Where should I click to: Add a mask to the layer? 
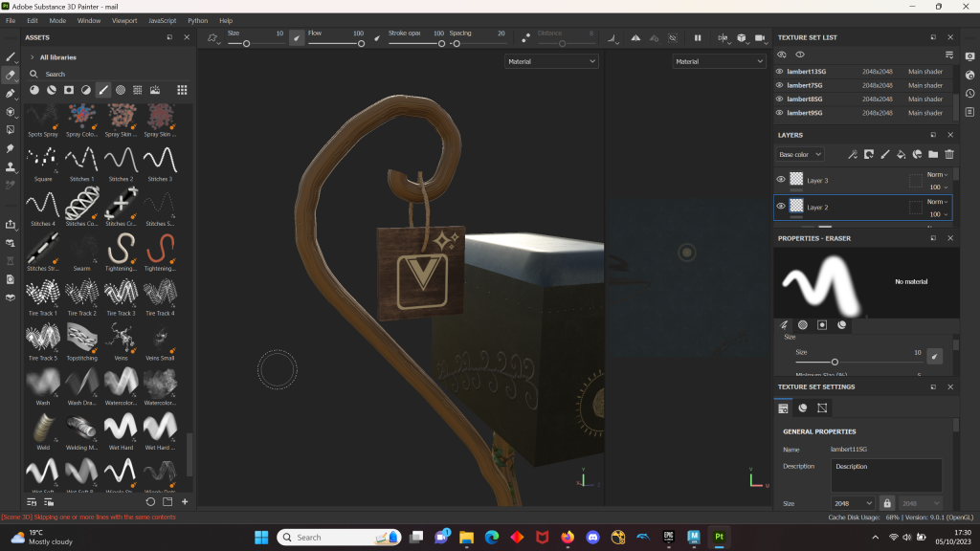pyautogui.click(x=869, y=154)
